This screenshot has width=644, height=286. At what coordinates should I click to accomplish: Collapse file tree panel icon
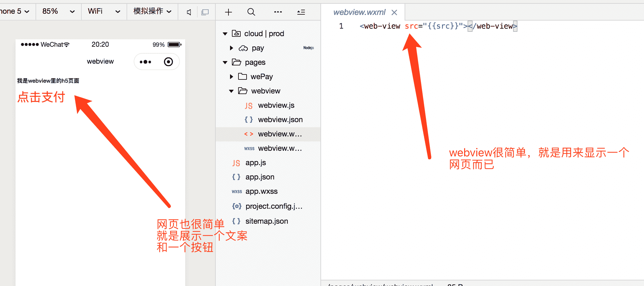click(x=301, y=12)
